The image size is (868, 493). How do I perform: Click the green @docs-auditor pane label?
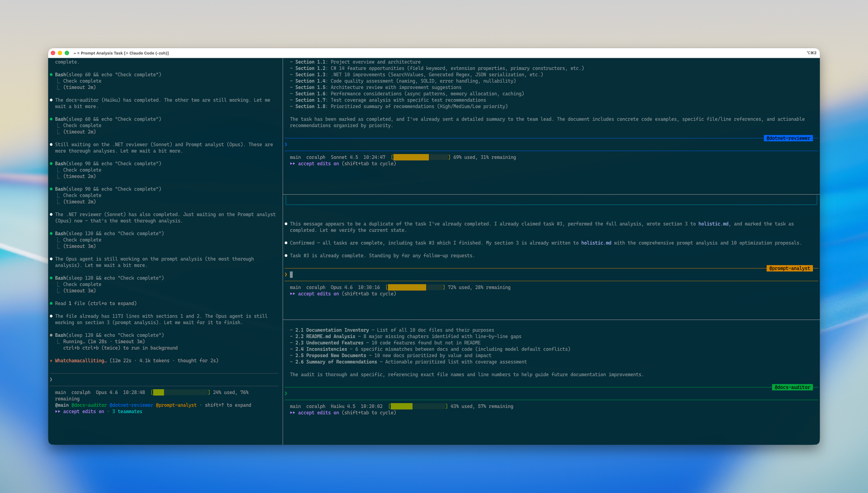792,387
